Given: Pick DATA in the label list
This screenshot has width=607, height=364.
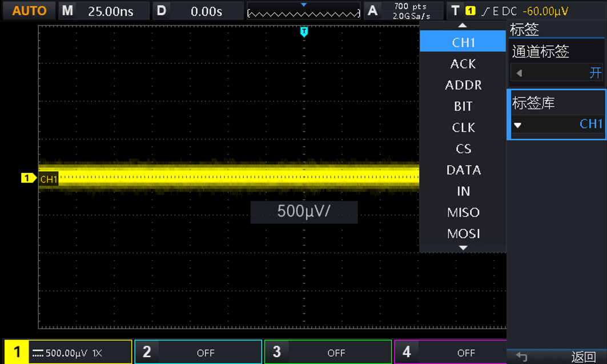Looking at the screenshot, I should pyautogui.click(x=463, y=170).
